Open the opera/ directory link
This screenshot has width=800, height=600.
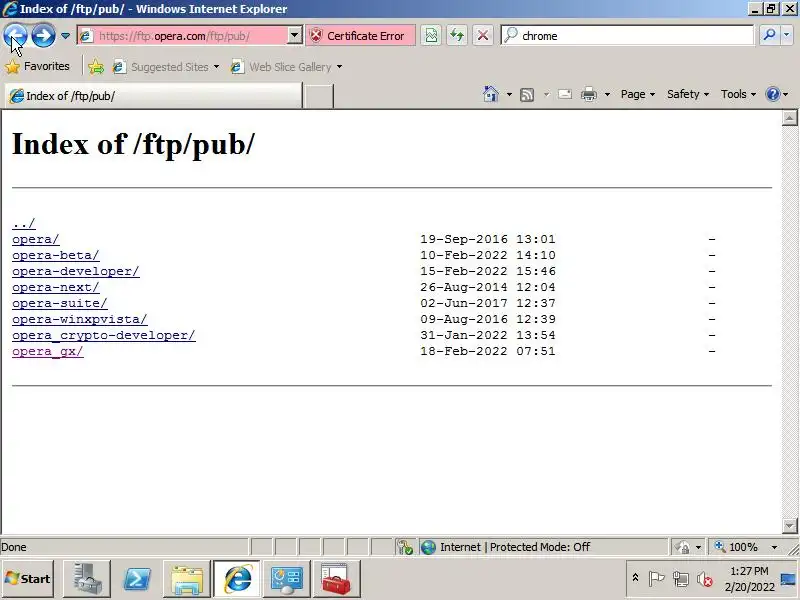coord(36,239)
